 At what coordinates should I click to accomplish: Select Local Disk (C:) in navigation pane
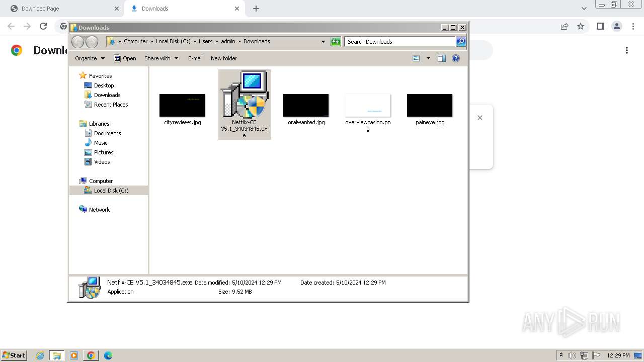[111, 191]
